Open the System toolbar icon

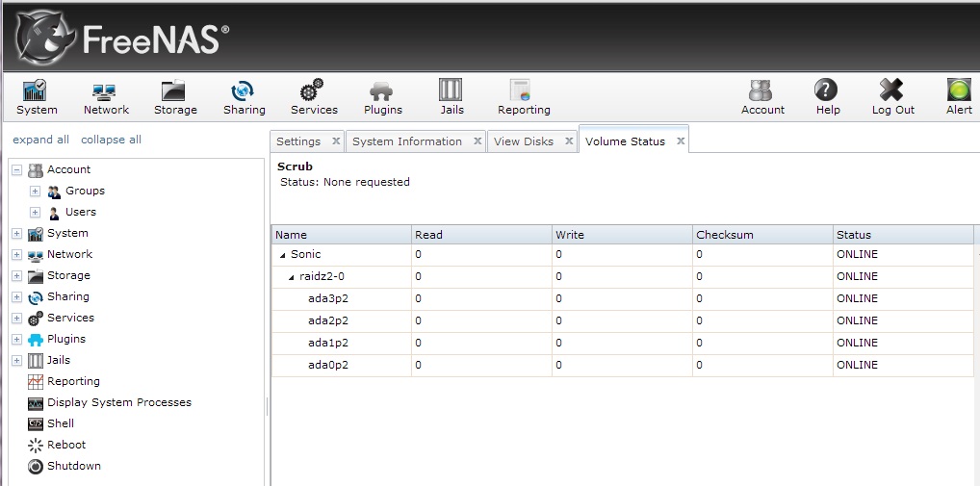(x=36, y=90)
